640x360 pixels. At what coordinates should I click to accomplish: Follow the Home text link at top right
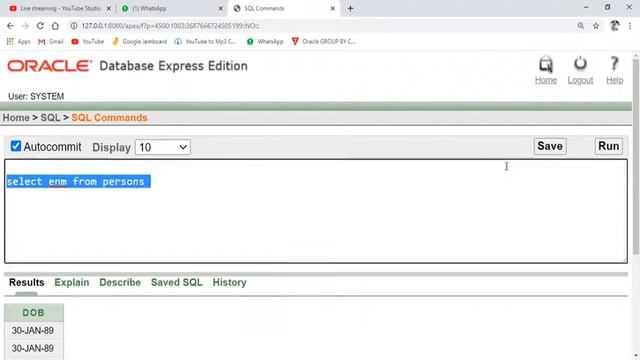(546, 80)
